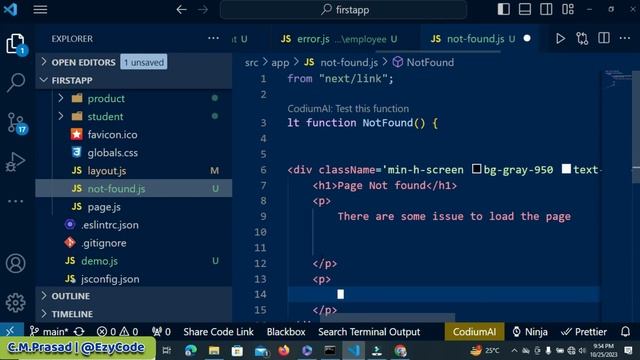This screenshot has height=360, width=640.
Task: Toggle secondary side bar layout icon
Action: click(x=546, y=9)
